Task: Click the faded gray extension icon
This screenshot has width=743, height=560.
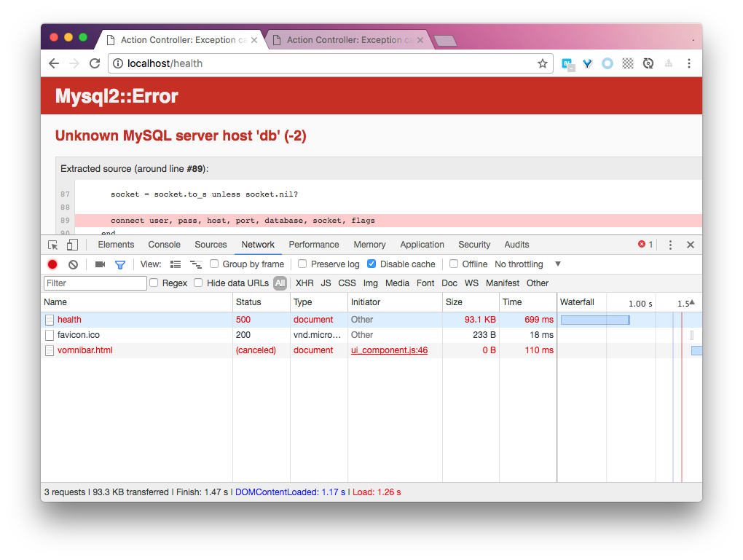Action: 669,63
